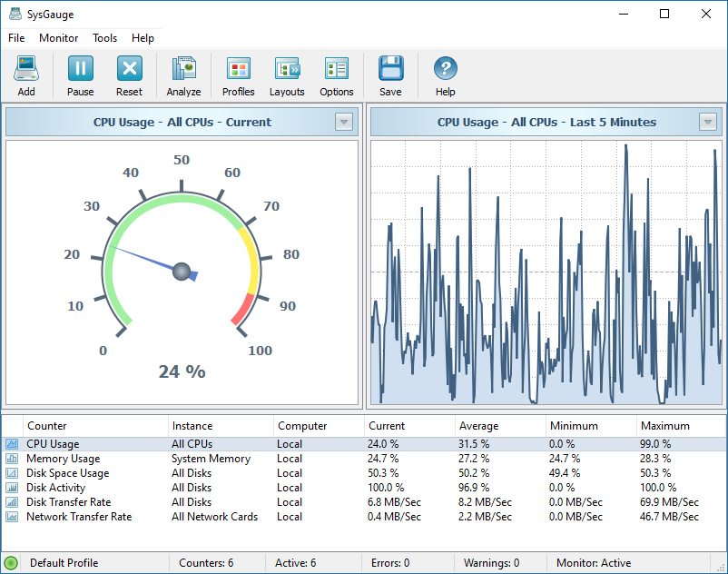Select the Network Transfer Rate counter row
728x574 pixels.
point(79,517)
